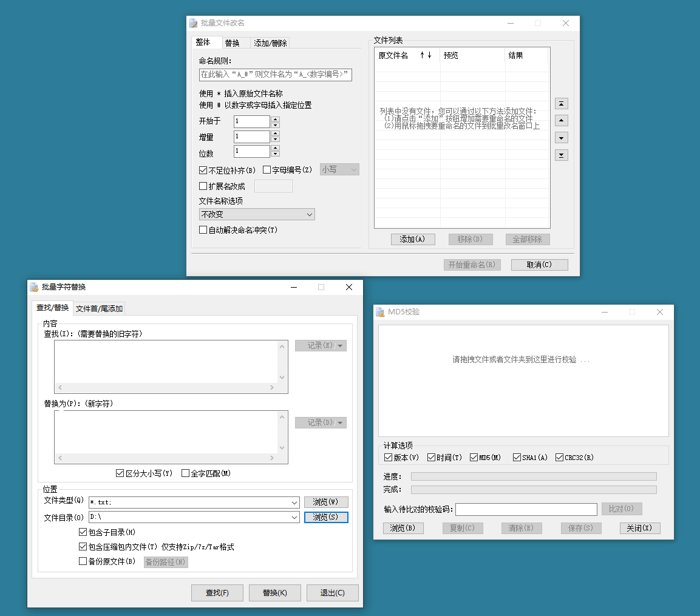Viewport: 700px width, 616px height.
Task: Decrease the 位数 spinner value
Action: 276,155
